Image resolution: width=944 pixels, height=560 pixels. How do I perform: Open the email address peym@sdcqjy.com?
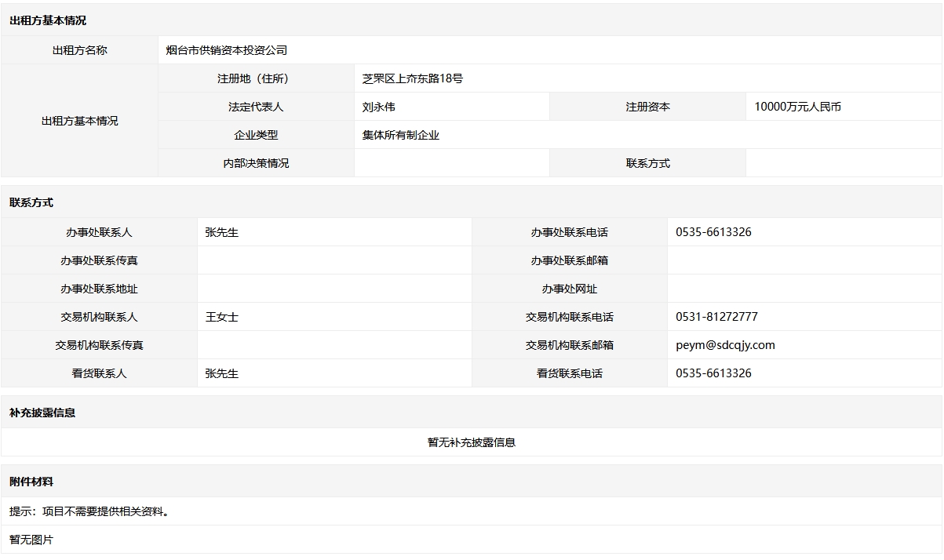725,345
